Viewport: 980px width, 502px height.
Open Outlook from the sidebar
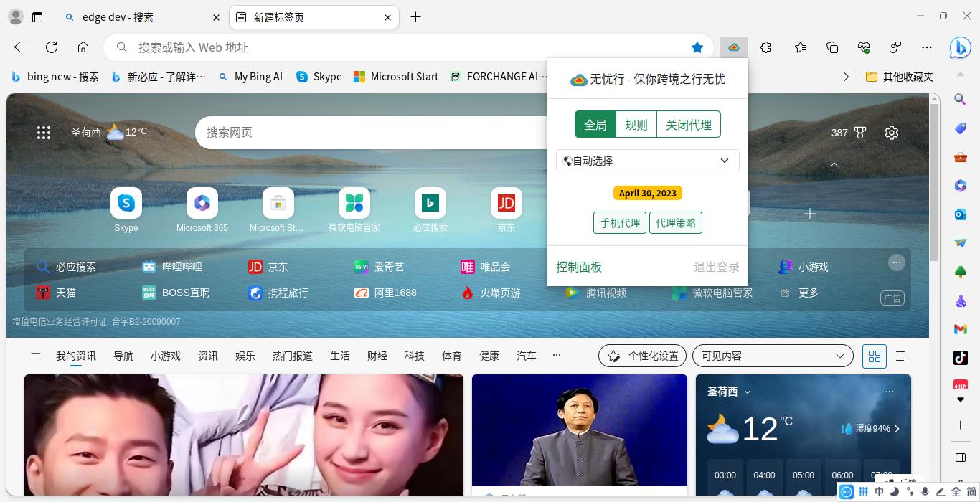[x=960, y=214]
